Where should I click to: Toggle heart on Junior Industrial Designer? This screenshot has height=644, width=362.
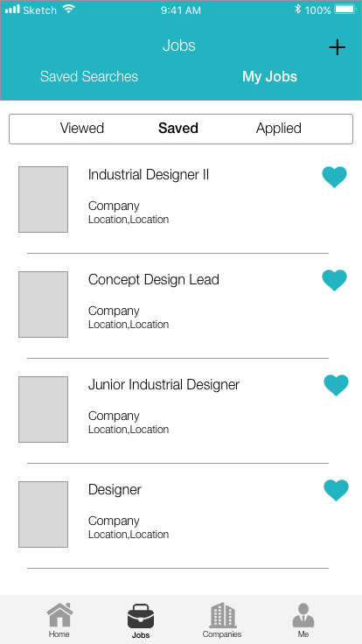click(x=336, y=385)
